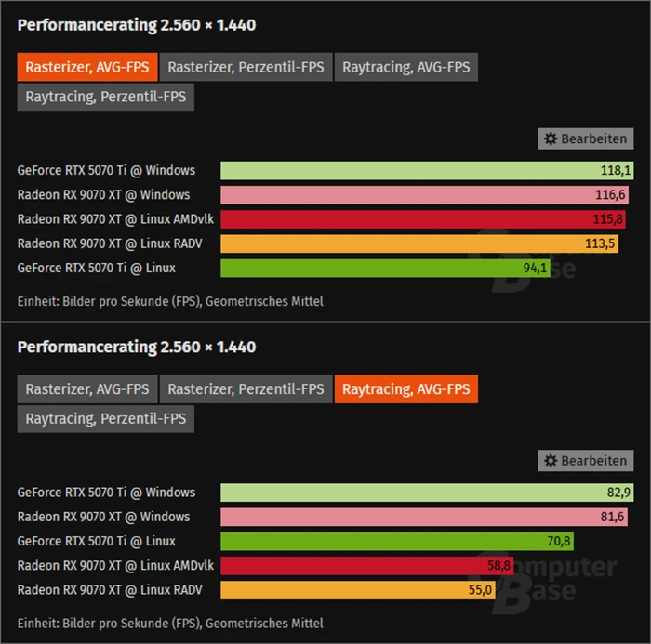Click label Radeon RX 9070 XT @ Linux RADV in top chart
This screenshot has height=644, width=651.
(x=110, y=243)
